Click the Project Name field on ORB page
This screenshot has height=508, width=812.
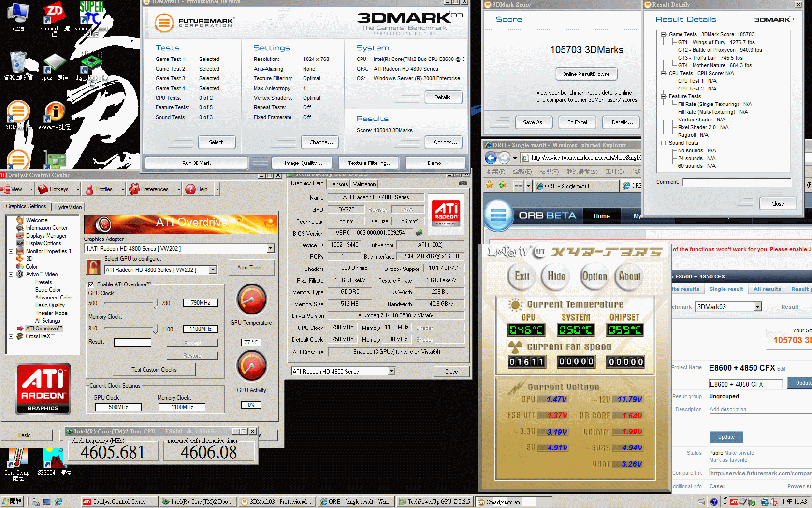pyautogui.click(x=745, y=384)
